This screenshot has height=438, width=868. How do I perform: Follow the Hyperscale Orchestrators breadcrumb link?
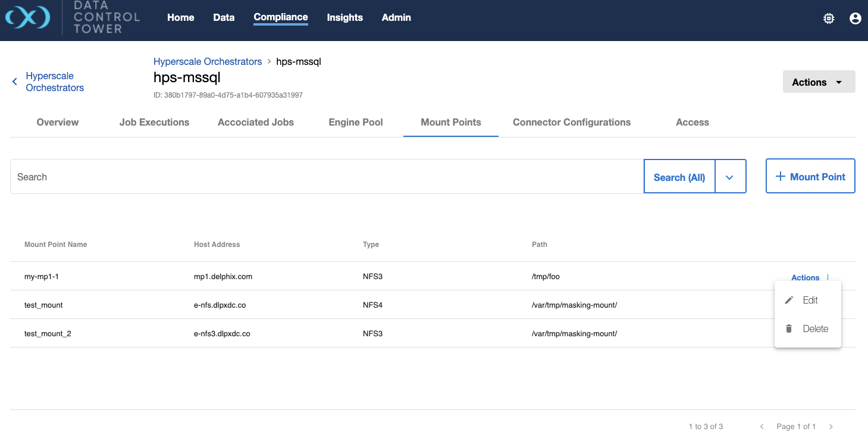(x=208, y=61)
